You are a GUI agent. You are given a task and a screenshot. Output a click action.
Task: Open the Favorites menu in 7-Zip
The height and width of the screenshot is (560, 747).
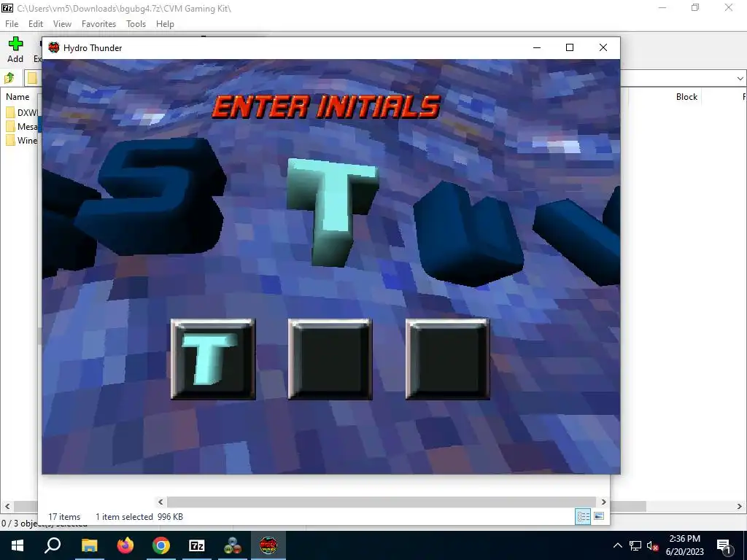click(x=98, y=24)
